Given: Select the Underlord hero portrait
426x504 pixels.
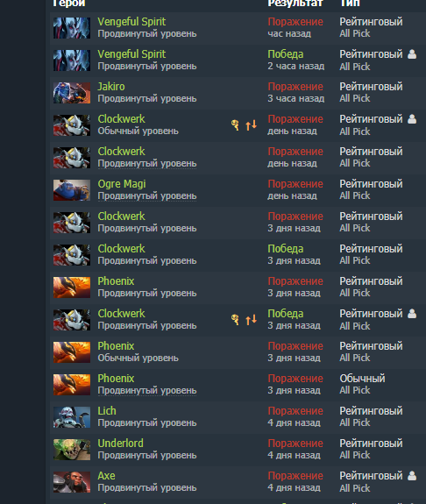Looking at the screenshot, I should click(72, 450).
